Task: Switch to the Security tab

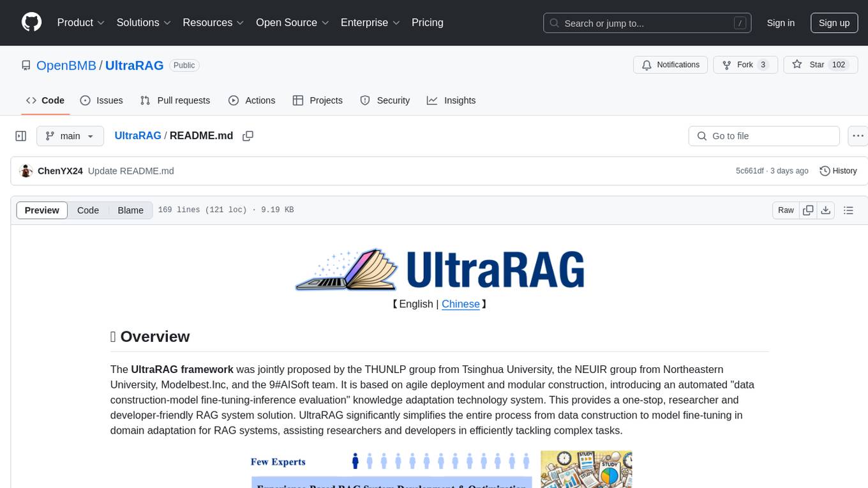Action: pos(385,100)
